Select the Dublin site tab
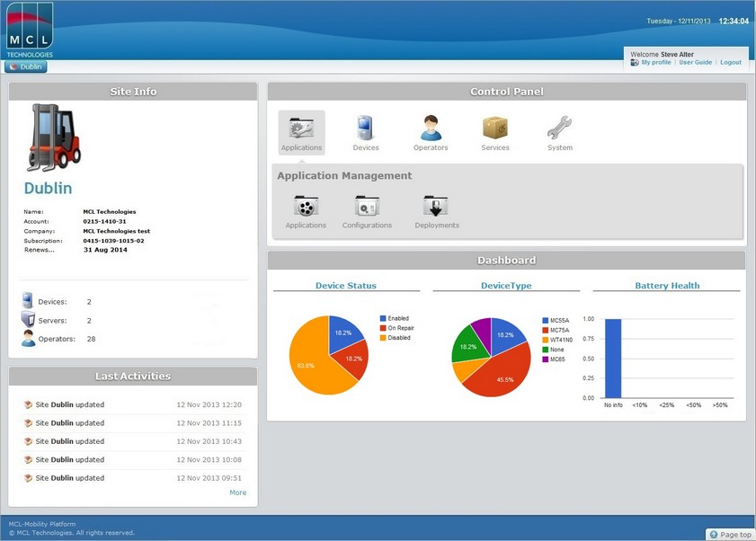This screenshot has height=541, width=756. point(26,67)
